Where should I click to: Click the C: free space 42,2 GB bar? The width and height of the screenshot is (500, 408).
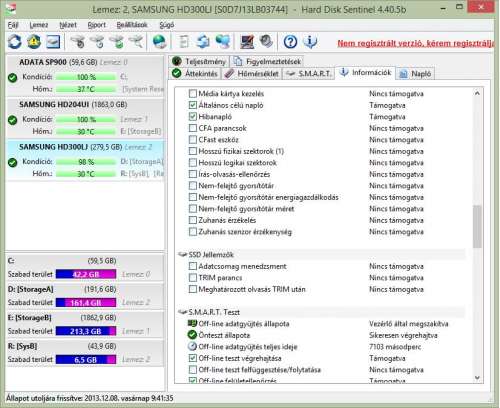[x=86, y=274]
